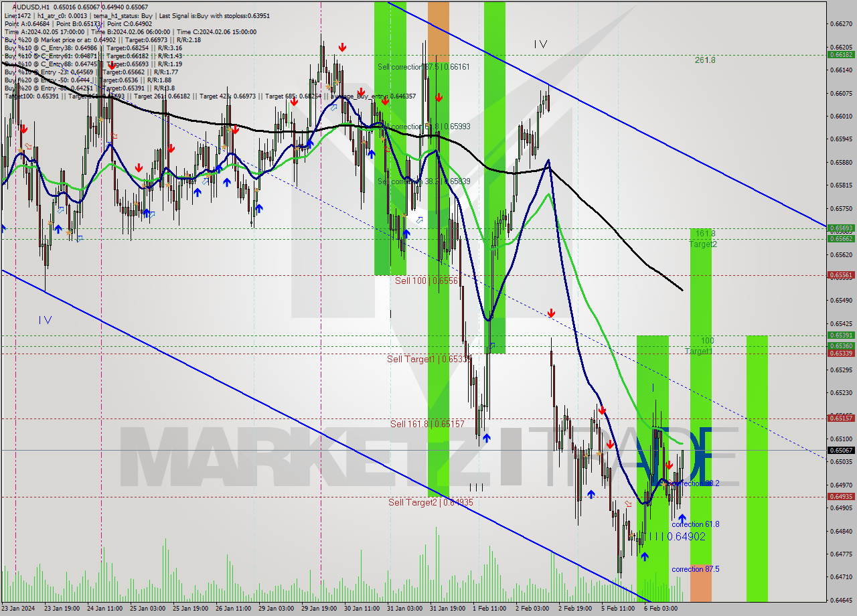Click the green 0.65662 price tag
This screenshot has width=857, height=616.
840,238
